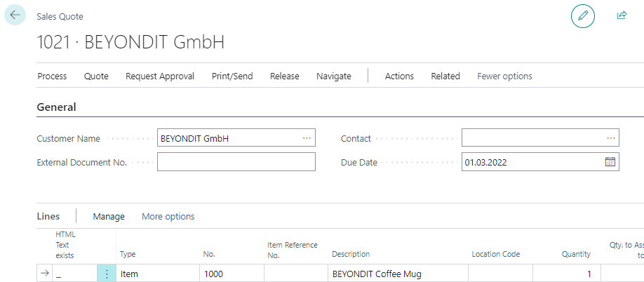Image resolution: width=644 pixels, height=282 pixels.
Task: Click the pencil edit icon
Action: [x=582, y=15]
